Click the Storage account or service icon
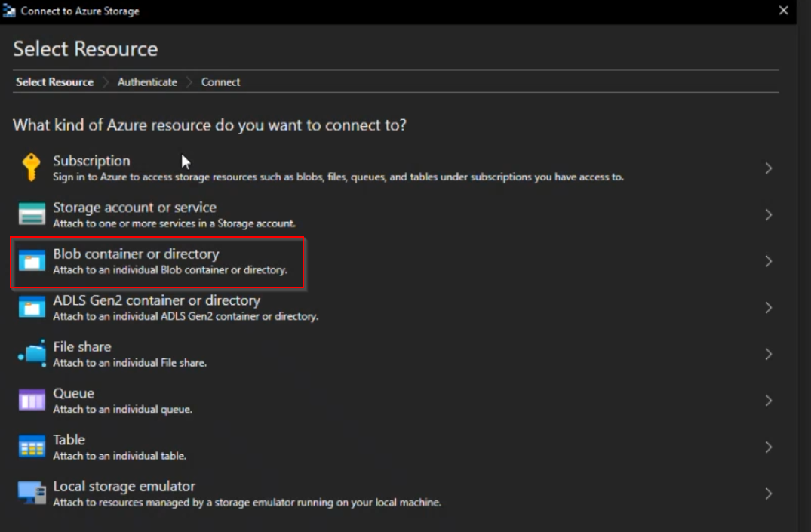 32,214
